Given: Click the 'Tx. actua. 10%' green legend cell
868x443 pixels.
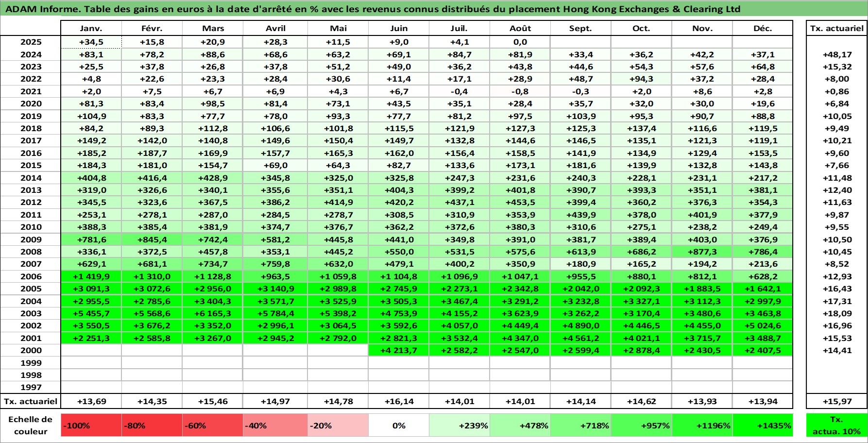Looking at the screenshot, I should click(x=836, y=426).
